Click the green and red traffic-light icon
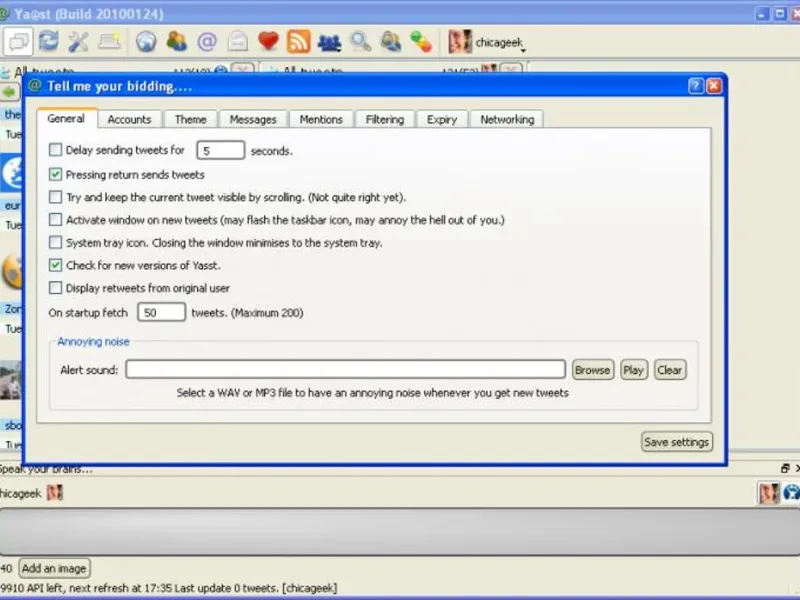800x600 pixels. [x=421, y=41]
